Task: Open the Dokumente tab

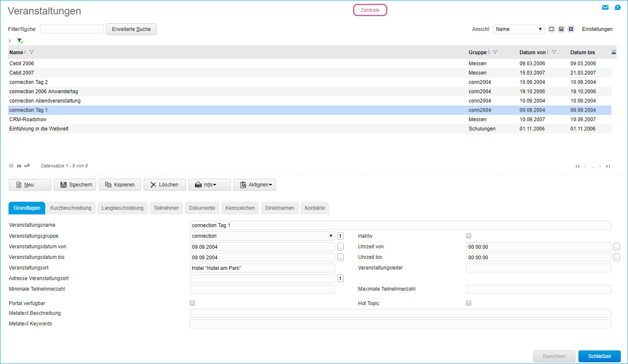Action: coord(202,208)
